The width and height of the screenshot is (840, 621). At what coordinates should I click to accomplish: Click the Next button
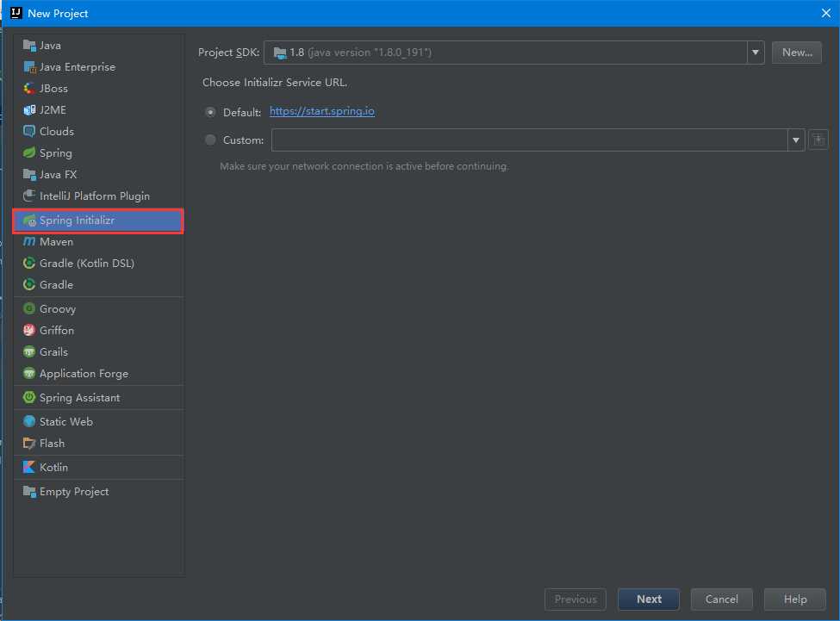(x=649, y=599)
